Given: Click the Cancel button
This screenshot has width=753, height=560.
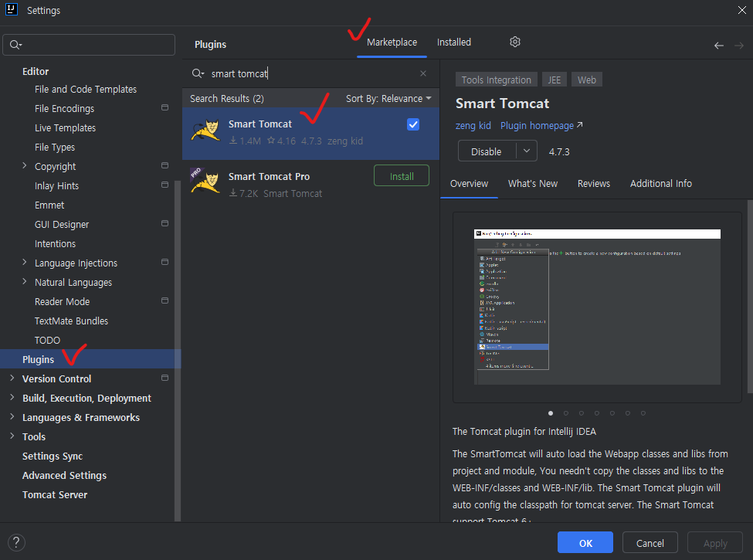Looking at the screenshot, I should tap(650, 543).
